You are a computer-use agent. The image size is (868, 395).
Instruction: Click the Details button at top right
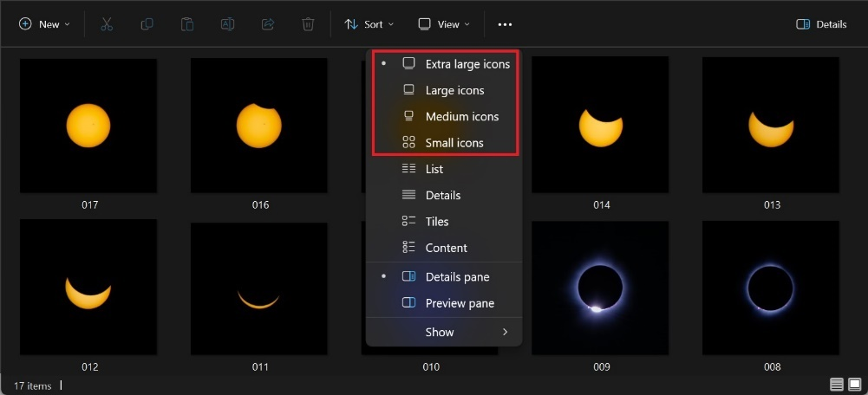coord(821,24)
